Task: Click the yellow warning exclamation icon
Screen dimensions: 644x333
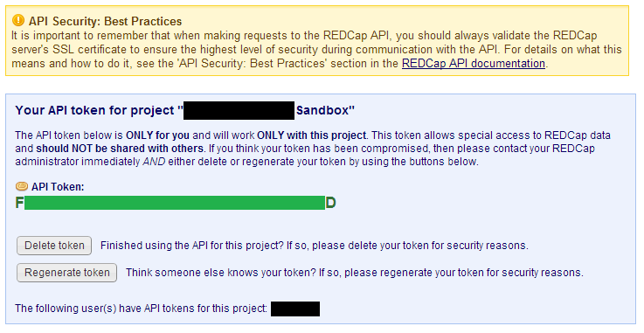Action: (x=18, y=20)
